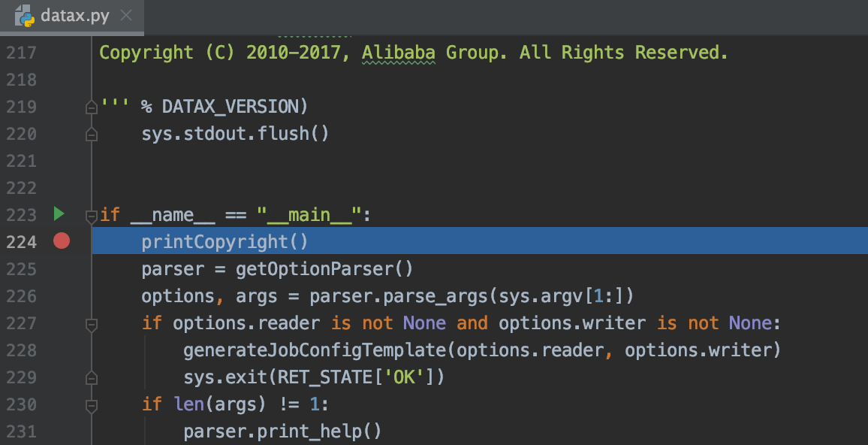Image resolution: width=868 pixels, height=445 pixels.
Task: Click options.writer on line 227
Action: tap(572, 323)
